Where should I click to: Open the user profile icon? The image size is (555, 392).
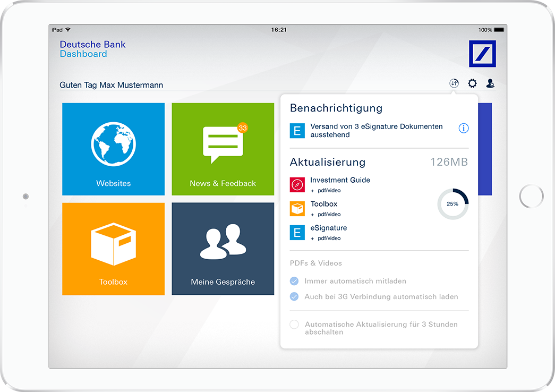point(490,83)
